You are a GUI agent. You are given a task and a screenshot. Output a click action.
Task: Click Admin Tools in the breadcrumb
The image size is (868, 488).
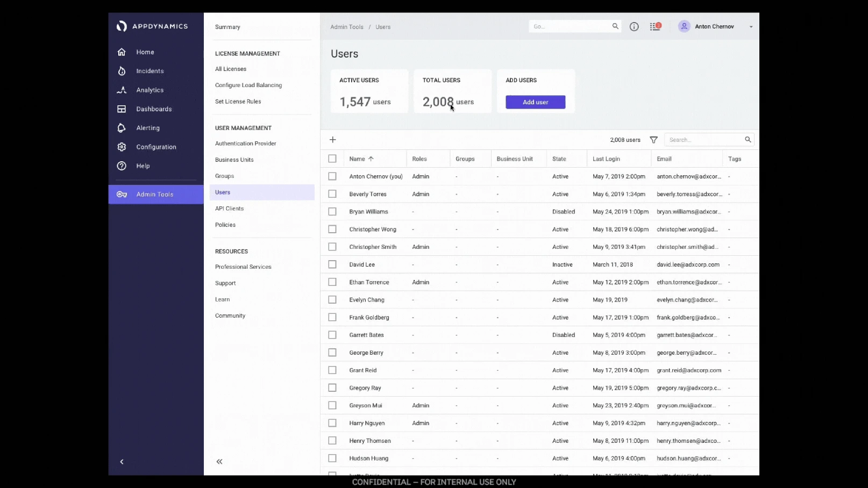click(347, 27)
